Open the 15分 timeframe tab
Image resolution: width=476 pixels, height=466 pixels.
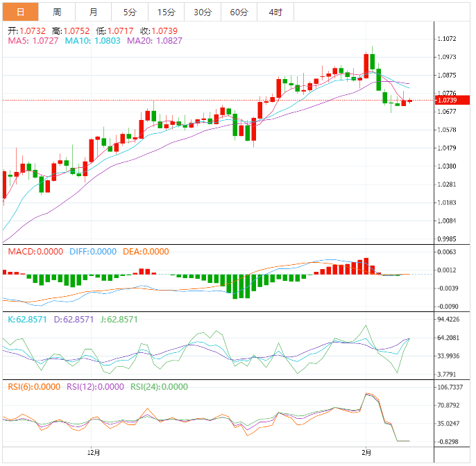(167, 12)
